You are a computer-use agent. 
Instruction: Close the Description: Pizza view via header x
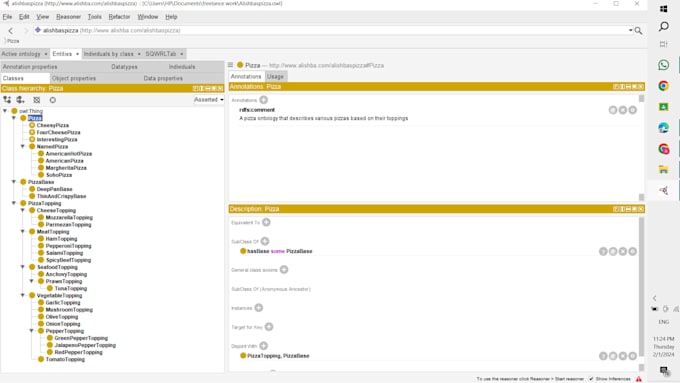point(641,209)
